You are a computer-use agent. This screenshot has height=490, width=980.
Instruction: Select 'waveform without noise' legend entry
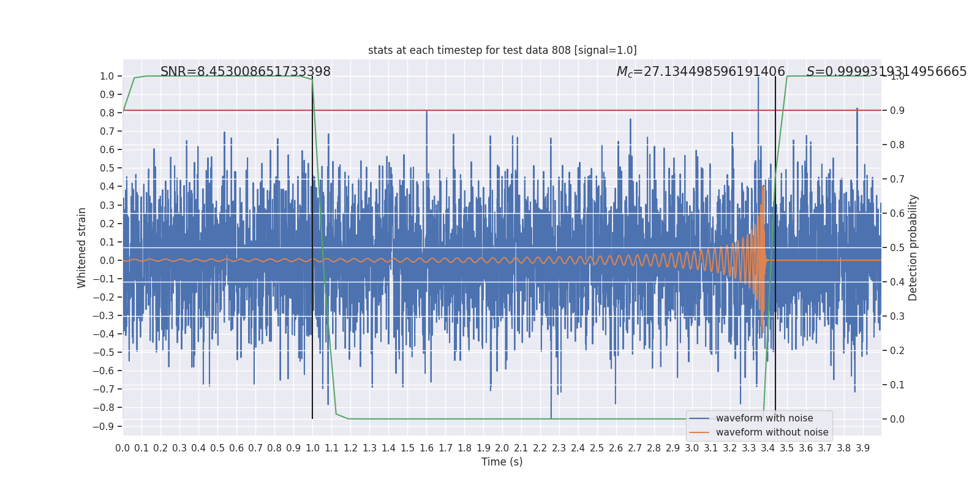point(772,432)
